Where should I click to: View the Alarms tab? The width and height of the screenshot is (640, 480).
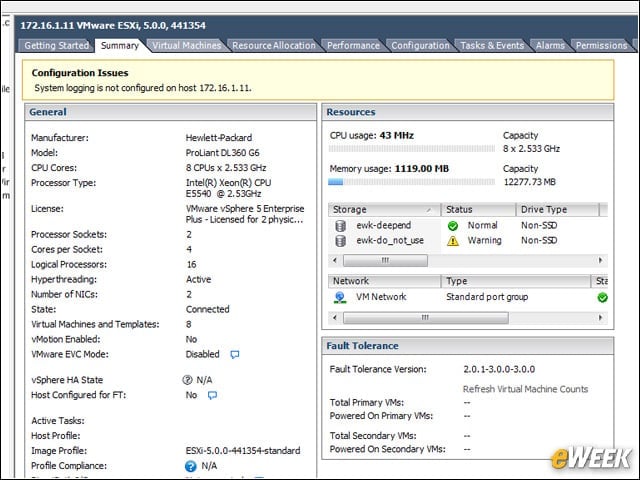pos(550,45)
